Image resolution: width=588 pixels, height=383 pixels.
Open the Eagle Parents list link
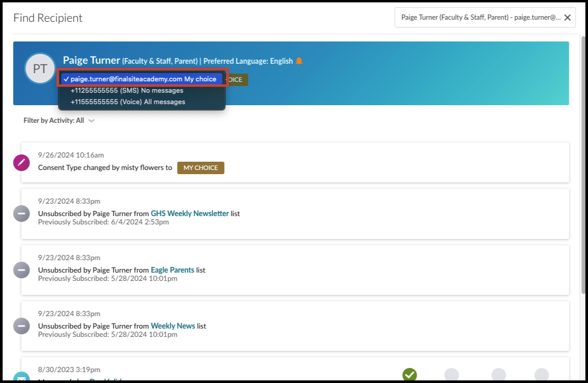point(172,270)
